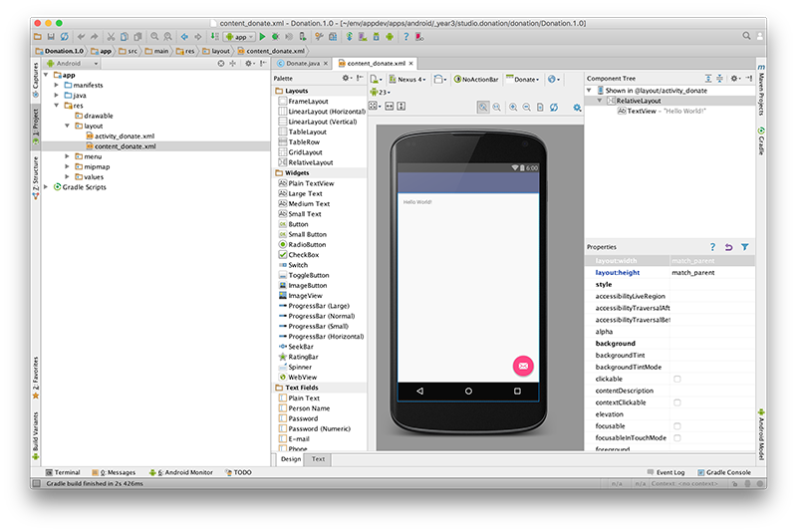Run the app with green play button
This screenshot has width=797, height=532.
[x=262, y=36]
